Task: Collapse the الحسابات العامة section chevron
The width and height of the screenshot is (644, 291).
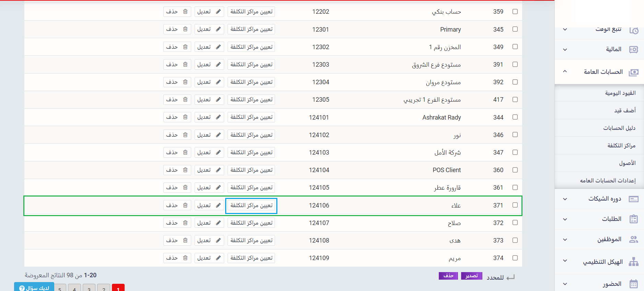Action: pyautogui.click(x=565, y=72)
